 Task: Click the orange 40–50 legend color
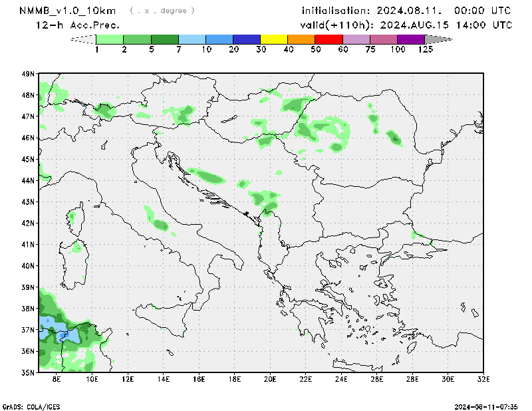[302, 39]
